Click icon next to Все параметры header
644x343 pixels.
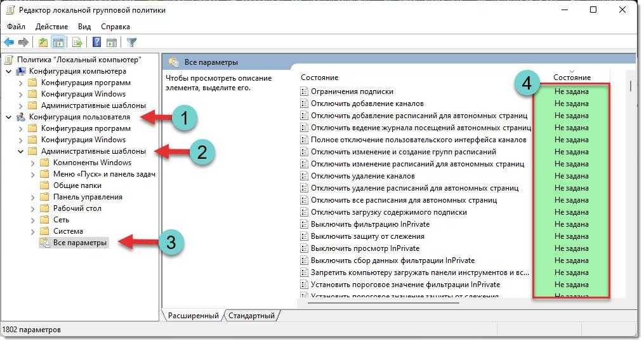point(174,62)
